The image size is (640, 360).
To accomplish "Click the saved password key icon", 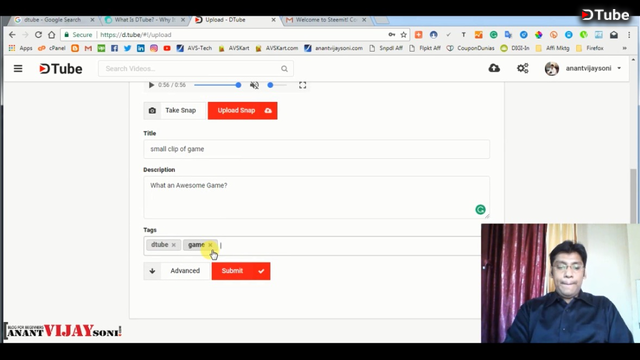I will 391,35.
